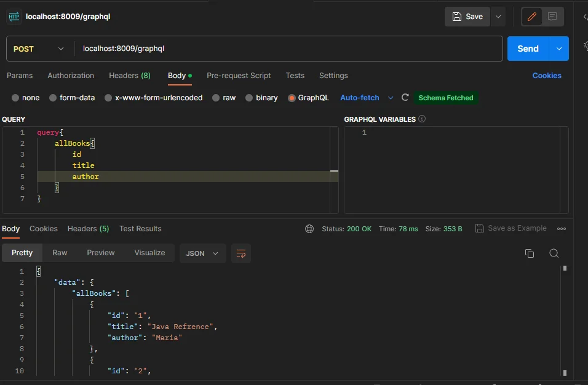Viewport: 588px width, 385px height.
Task: Select the raw body radio button
Action: coord(216,98)
